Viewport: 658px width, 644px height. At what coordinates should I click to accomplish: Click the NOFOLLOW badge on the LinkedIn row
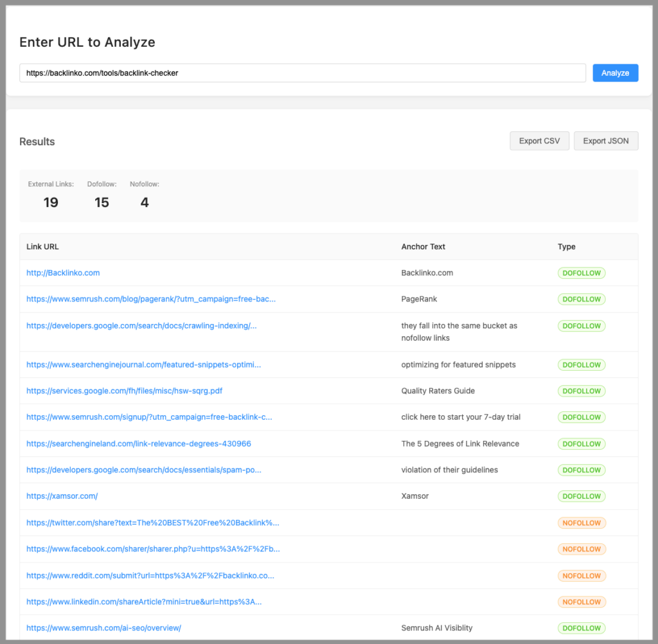coord(582,602)
